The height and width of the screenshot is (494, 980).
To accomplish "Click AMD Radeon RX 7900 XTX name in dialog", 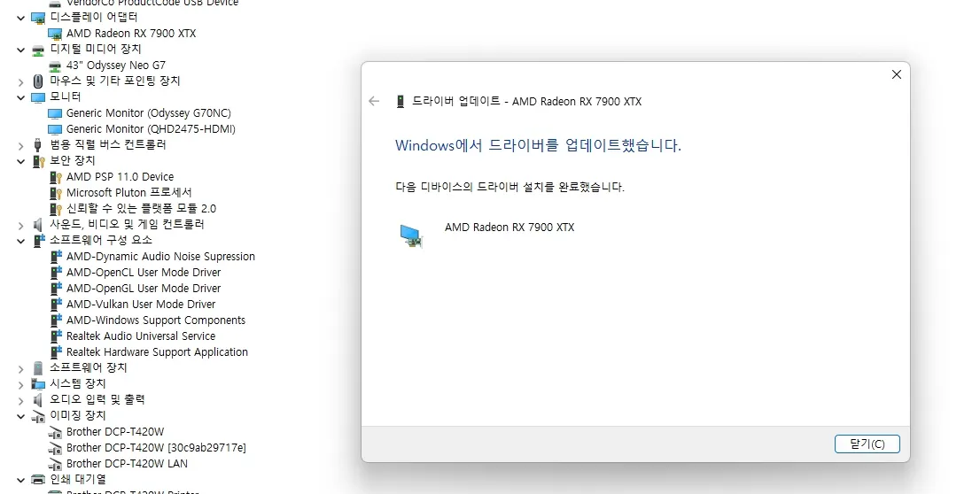I will point(509,228).
